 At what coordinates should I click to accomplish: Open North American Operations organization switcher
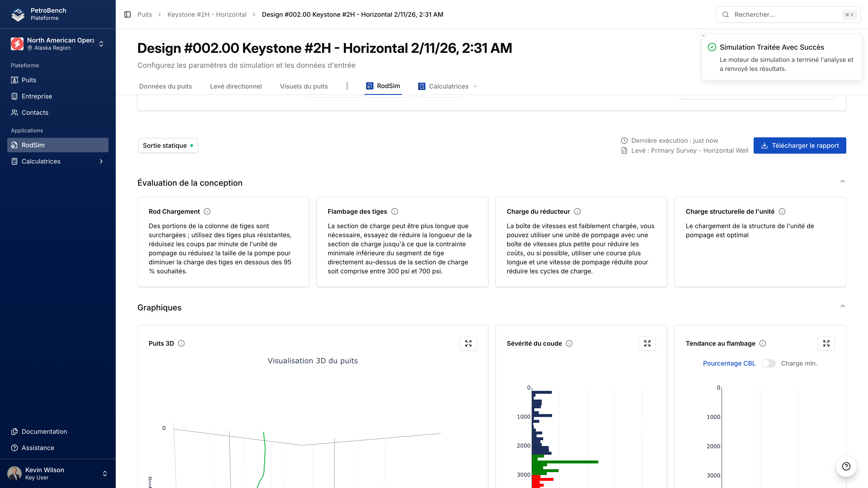coord(58,44)
